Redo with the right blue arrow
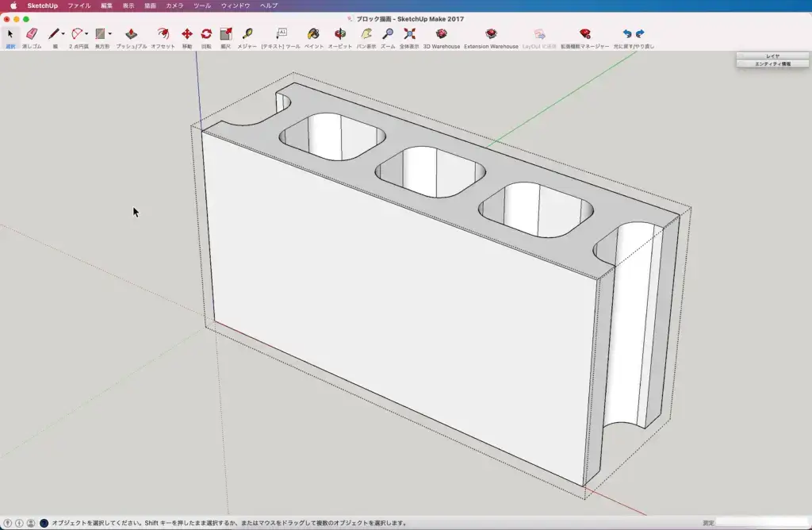Viewport: 812px width, 530px height. (640, 33)
